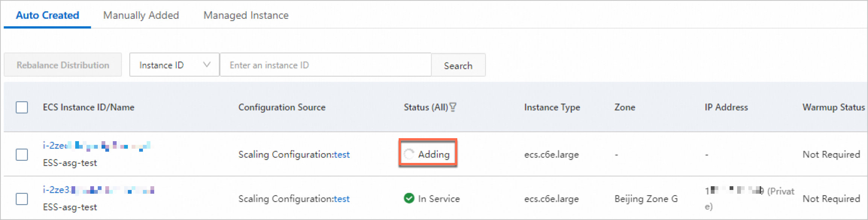Switch to the Manually Added tab

point(141,15)
